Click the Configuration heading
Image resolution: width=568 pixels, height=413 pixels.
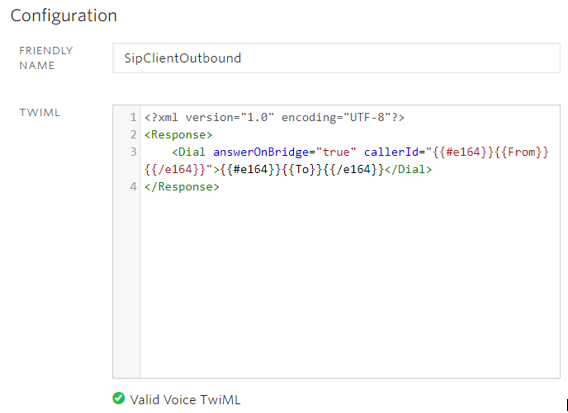coord(64,16)
